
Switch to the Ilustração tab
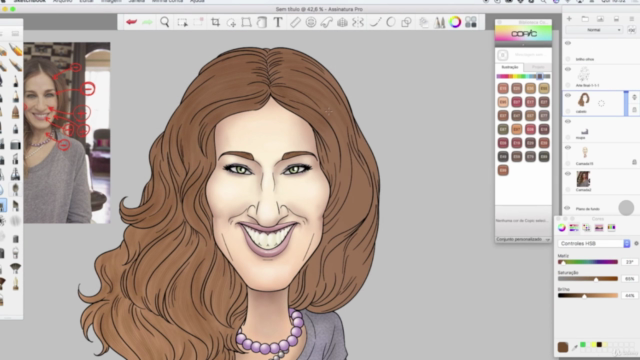[509, 67]
